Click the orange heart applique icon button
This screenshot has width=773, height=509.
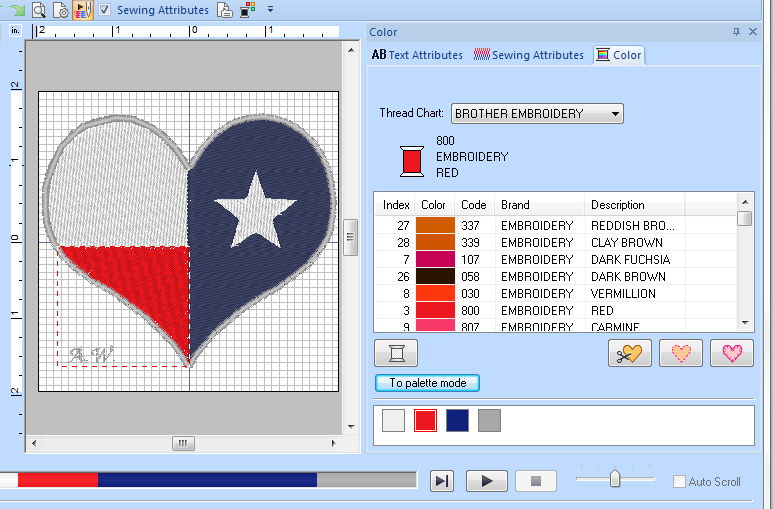pyautogui.click(x=681, y=353)
